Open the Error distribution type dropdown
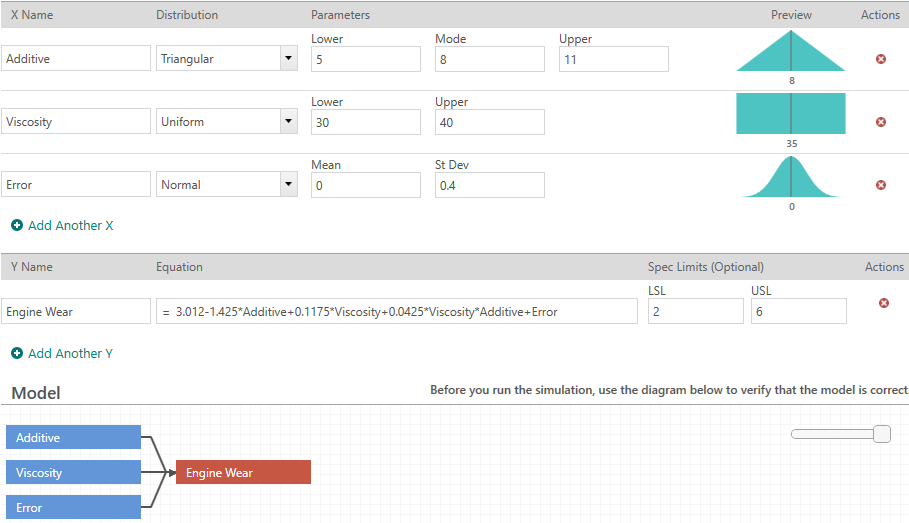This screenshot has height=523, width=909. click(x=289, y=185)
